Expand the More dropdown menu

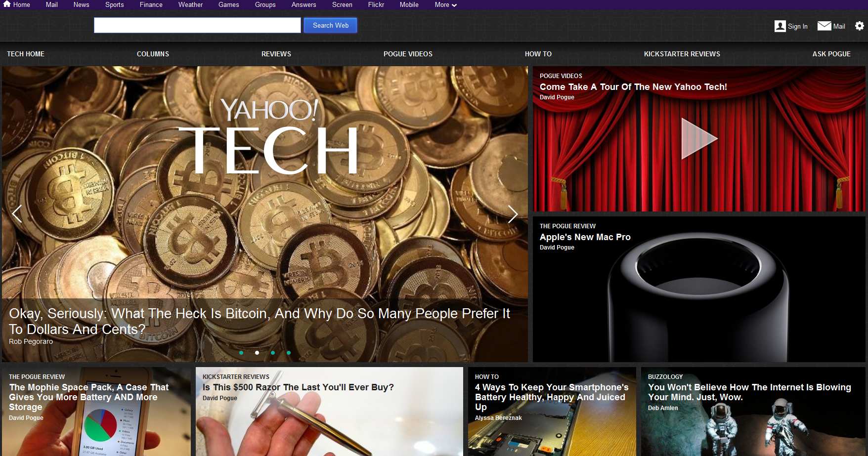pyautogui.click(x=445, y=4)
